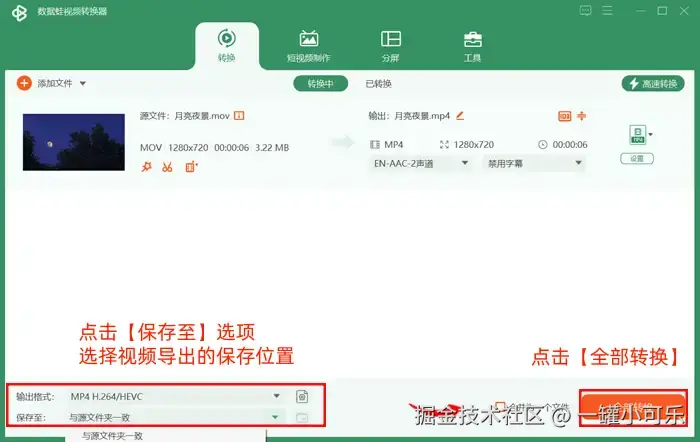This screenshot has width=700, height=442.
Task: Open the hamburger menu in title bar
Action: pos(607,10)
